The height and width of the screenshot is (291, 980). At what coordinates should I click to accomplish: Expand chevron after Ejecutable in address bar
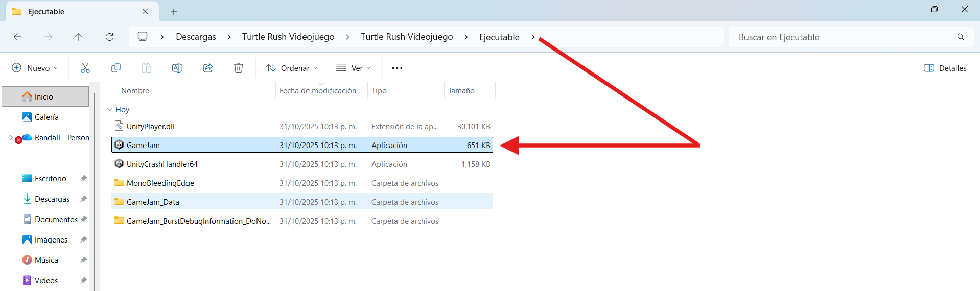(x=533, y=37)
